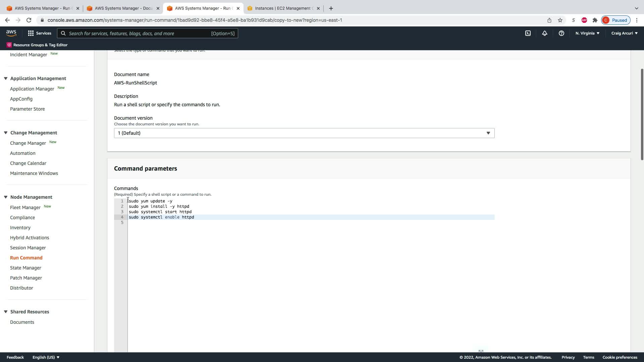Screen dimensions: 644x362
Task: Open the Document version dropdown
Action: coord(304,133)
